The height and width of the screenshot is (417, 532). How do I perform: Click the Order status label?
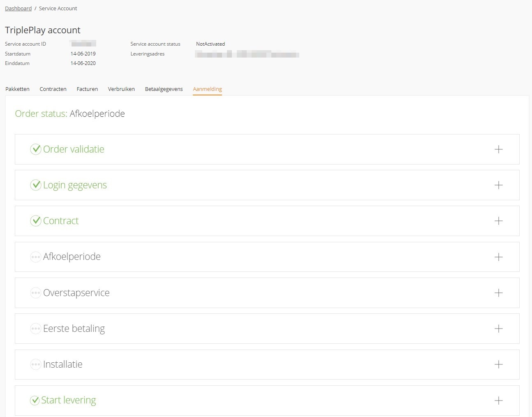point(41,114)
